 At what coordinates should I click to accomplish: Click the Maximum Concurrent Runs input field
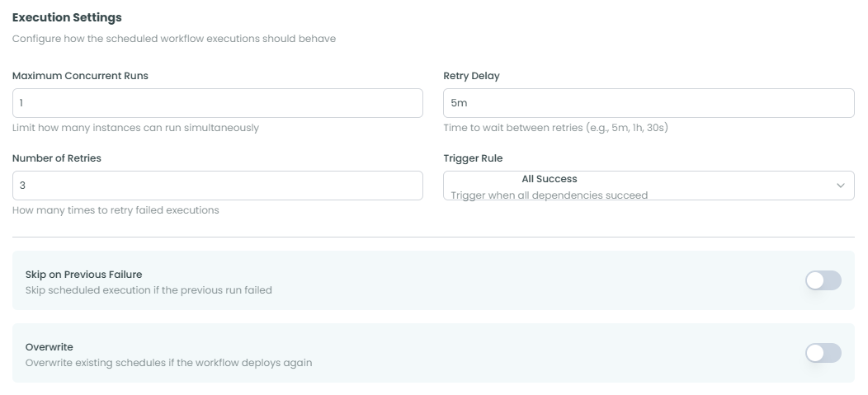tap(217, 103)
